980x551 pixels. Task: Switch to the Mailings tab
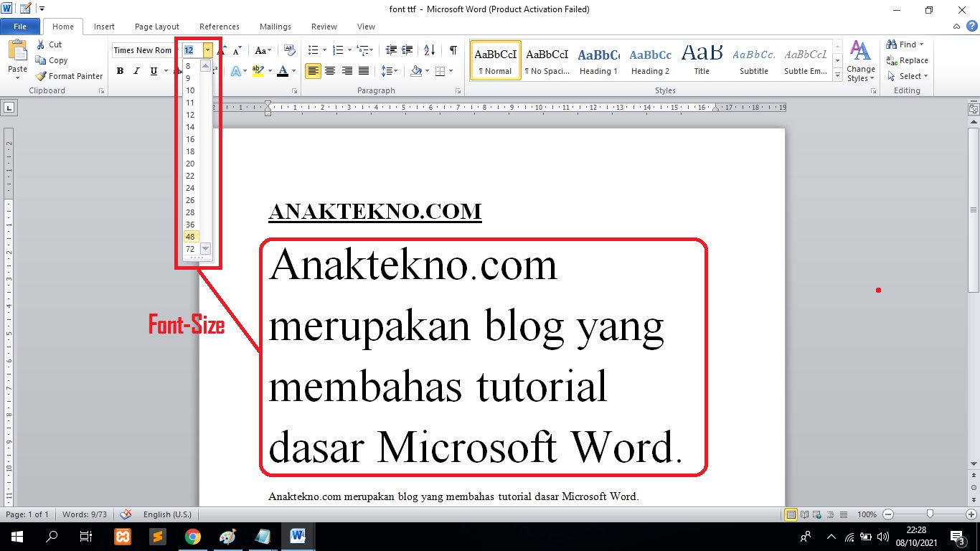275,27
